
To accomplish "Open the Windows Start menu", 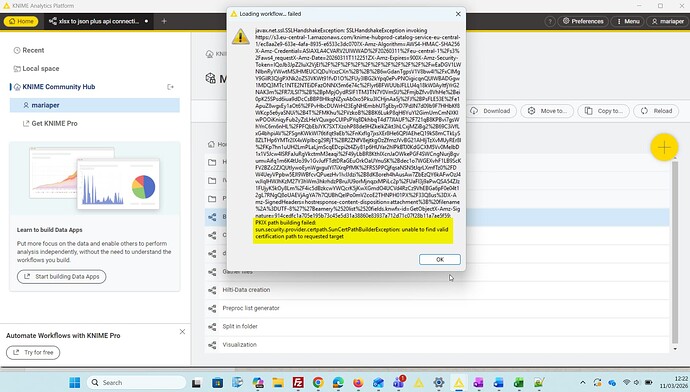I will pyautogui.click(x=75, y=382).
